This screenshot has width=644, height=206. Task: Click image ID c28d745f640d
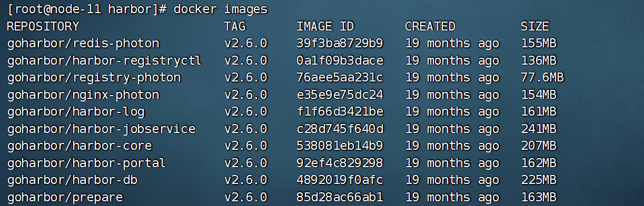[340, 129]
